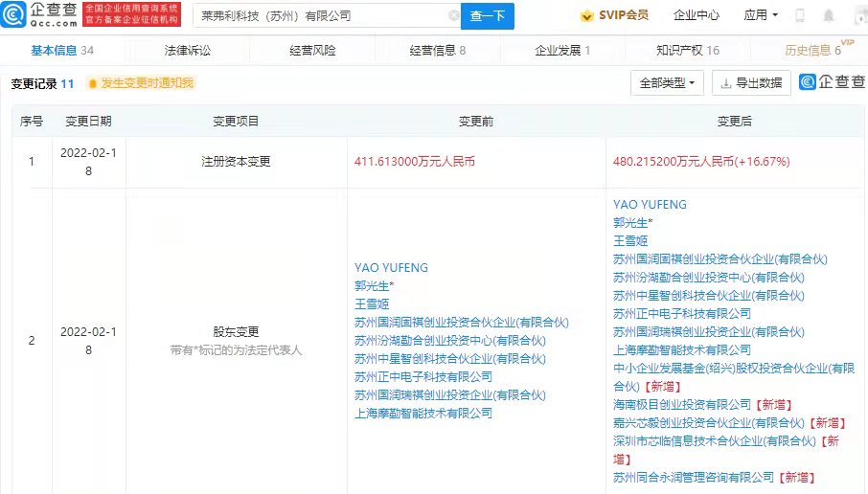
Task: Open 企业中心 link
Action: pos(696,15)
